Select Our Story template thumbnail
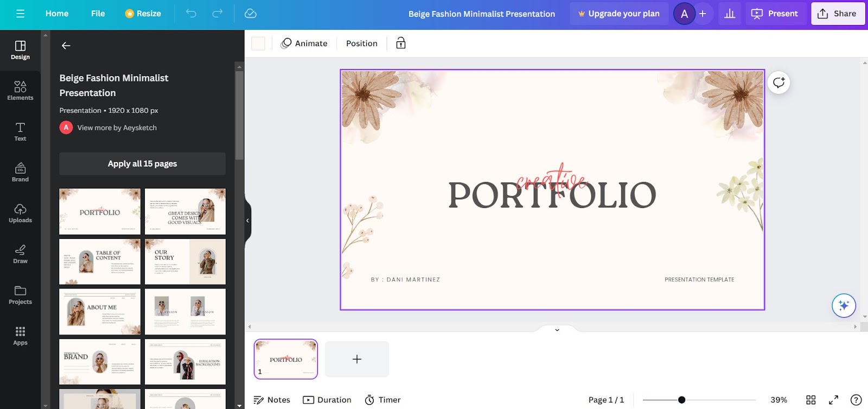This screenshot has height=409, width=868. pos(185,262)
